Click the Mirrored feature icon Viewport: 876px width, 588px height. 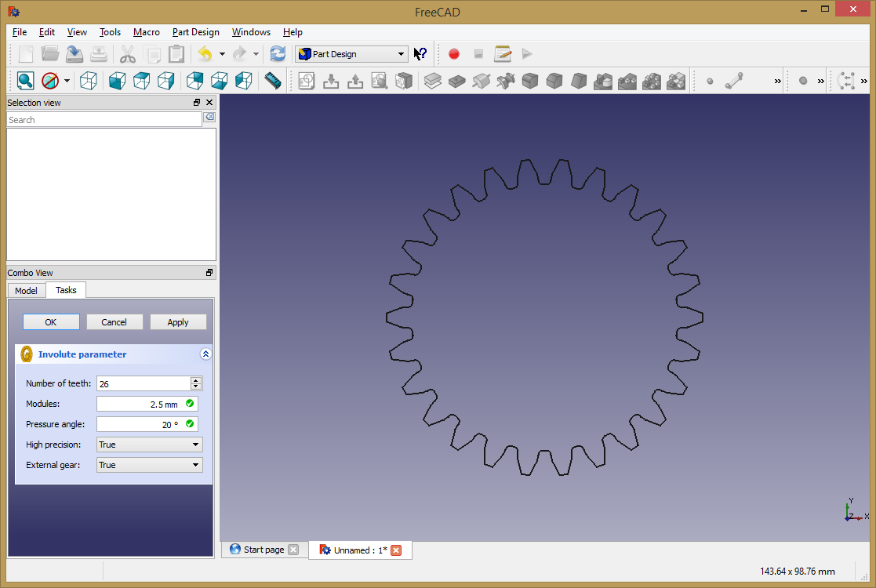pyautogui.click(x=603, y=81)
